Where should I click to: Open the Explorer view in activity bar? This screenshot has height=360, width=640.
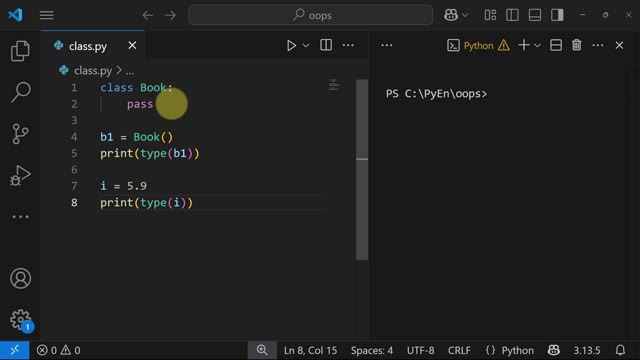[x=20, y=51]
